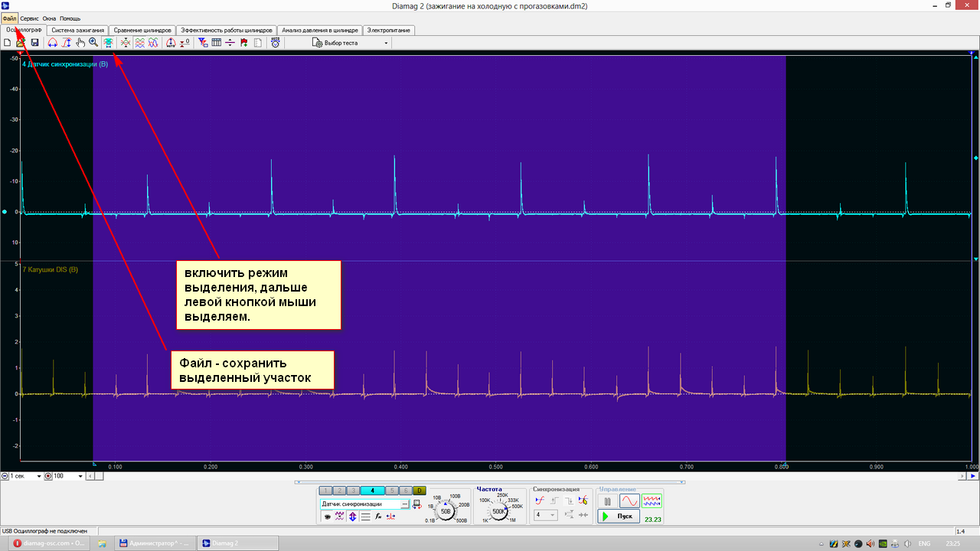Image resolution: width=980 pixels, height=551 pixels.
Task: Open the sync channel 4 dropdown
Action: (x=546, y=515)
